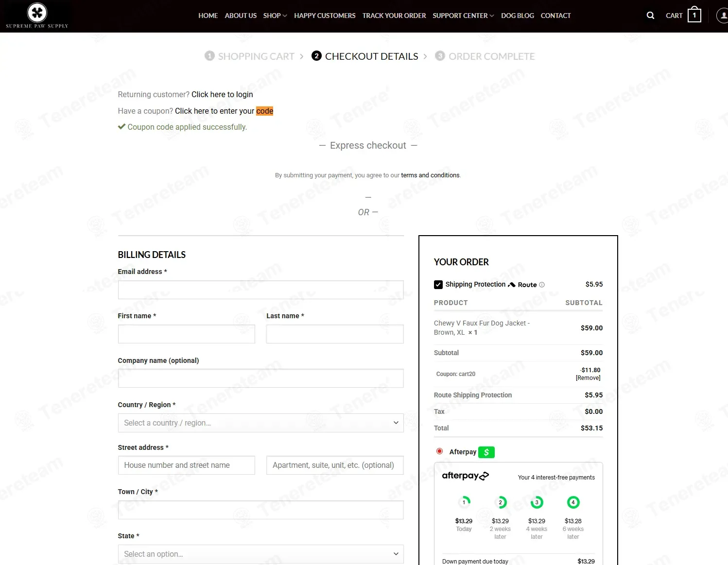Click 'Route Shipping Protection' row label
728x565 pixels.
pos(473,395)
